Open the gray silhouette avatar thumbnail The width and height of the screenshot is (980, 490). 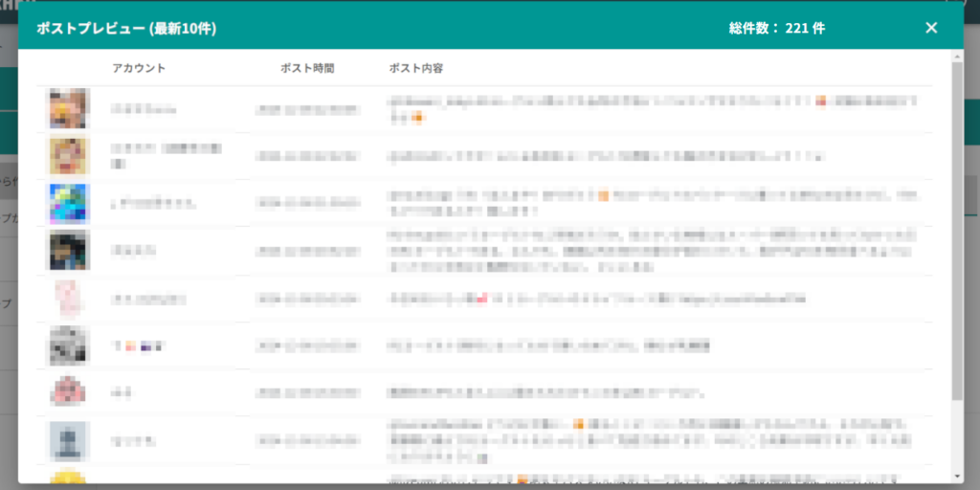[x=69, y=441]
